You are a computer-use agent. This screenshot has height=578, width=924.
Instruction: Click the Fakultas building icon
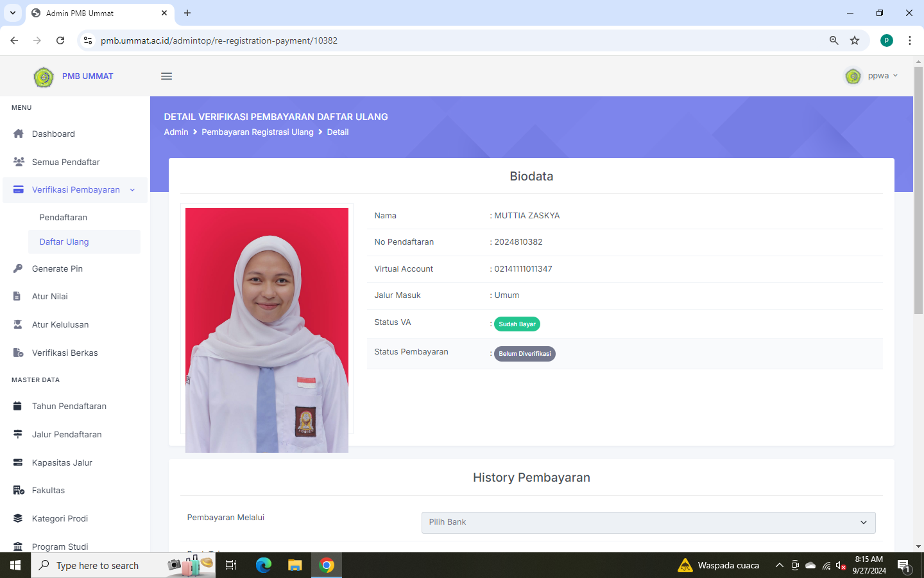(x=19, y=490)
